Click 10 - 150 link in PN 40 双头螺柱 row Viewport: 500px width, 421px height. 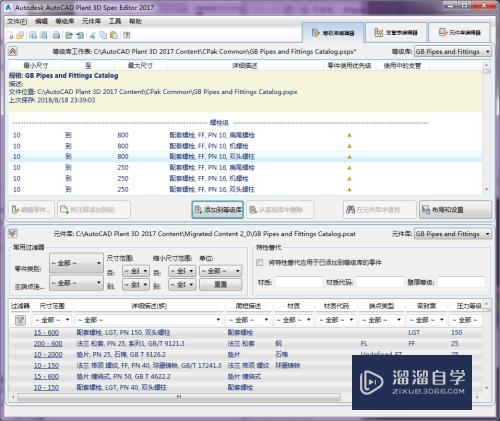pyautogui.click(x=46, y=387)
